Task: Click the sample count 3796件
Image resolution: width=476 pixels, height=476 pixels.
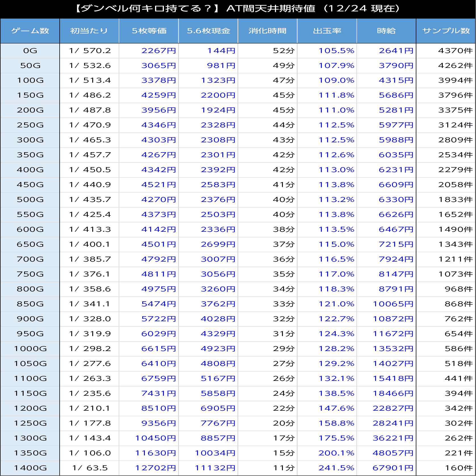Action: 455,95
